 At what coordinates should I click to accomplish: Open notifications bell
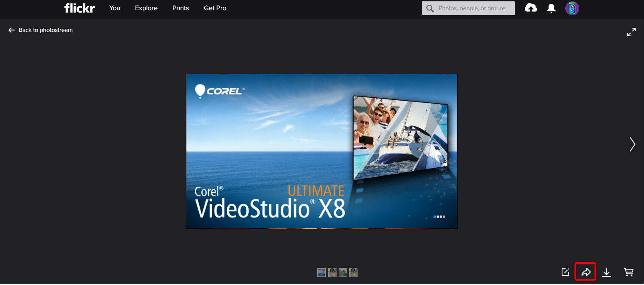pos(551,8)
